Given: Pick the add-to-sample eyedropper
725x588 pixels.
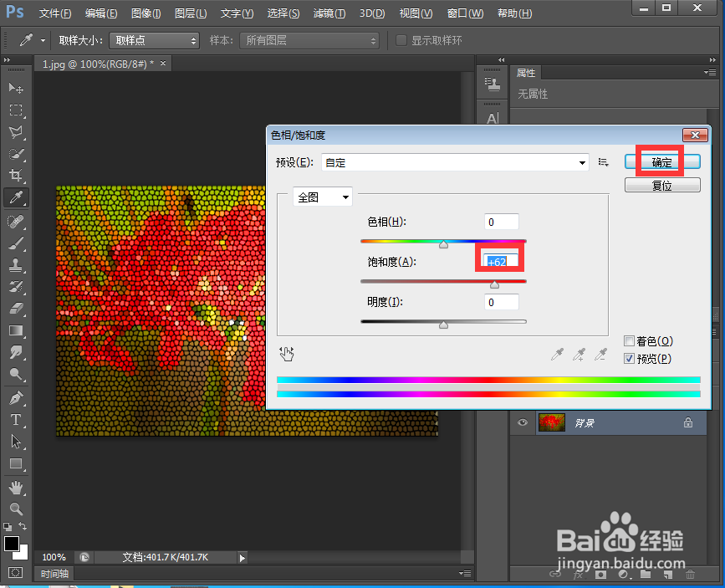Looking at the screenshot, I should pyautogui.click(x=579, y=355).
